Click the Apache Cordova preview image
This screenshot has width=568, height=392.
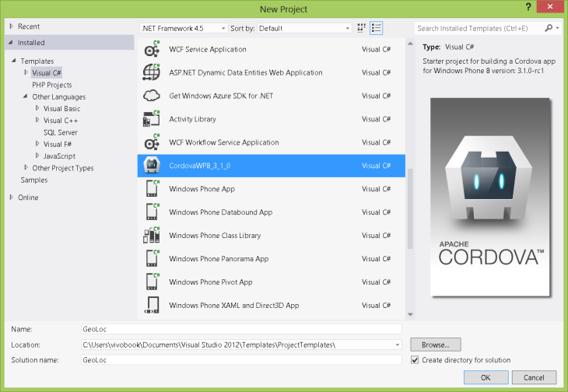pyautogui.click(x=490, y=197)
